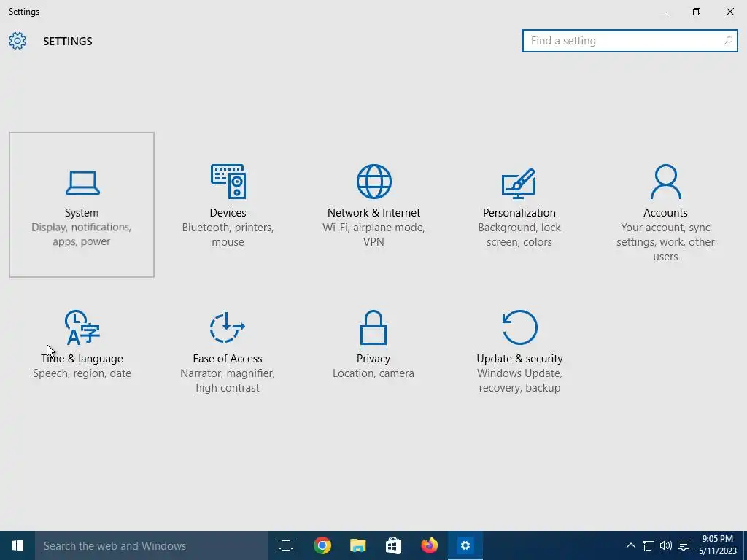Minimize the Settings window
Screen dimensions: 747x560
(662, 12)
